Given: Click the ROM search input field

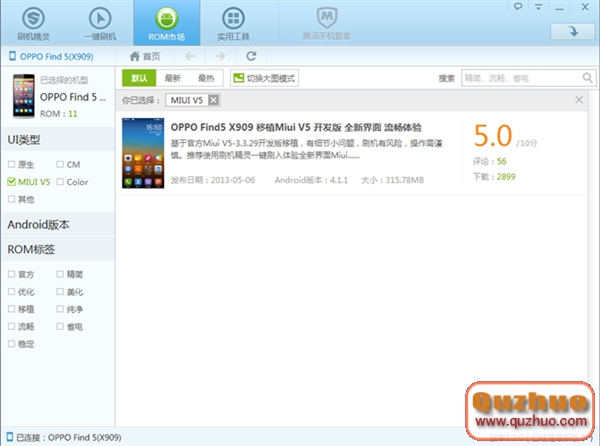Looking at the screenshot, I should point(522,78).
